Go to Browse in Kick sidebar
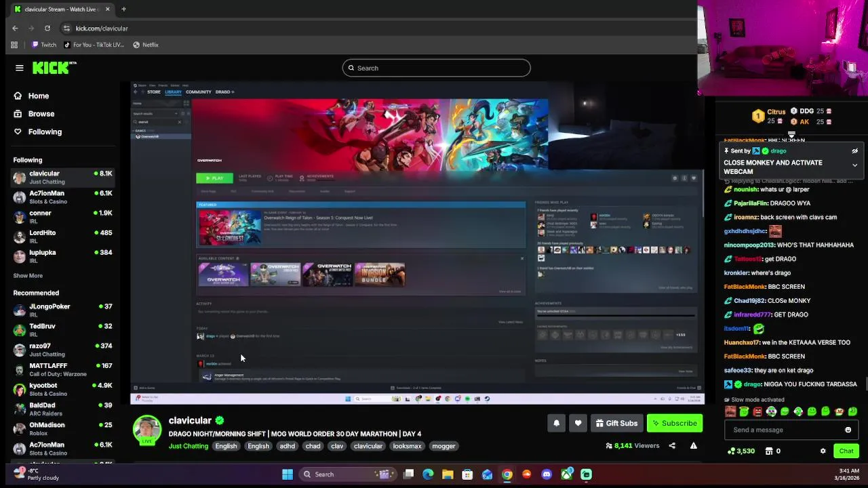The image size is (868, 488). (x=34, y=114)
